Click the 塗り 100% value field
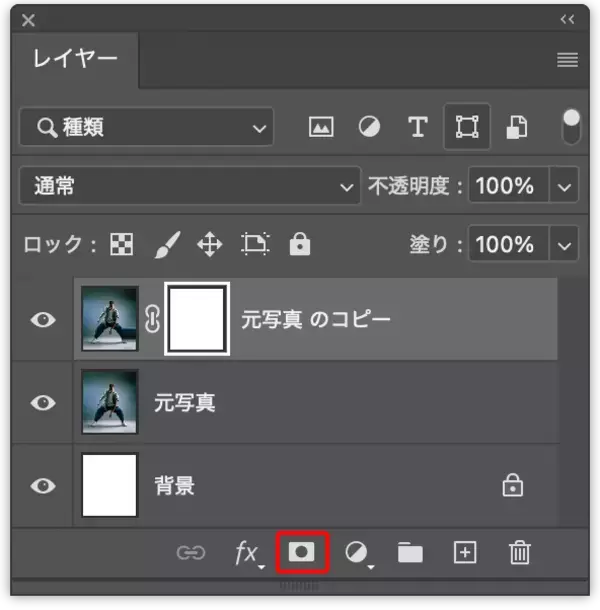This screenshot has width=600, height=610. [509, 244]
